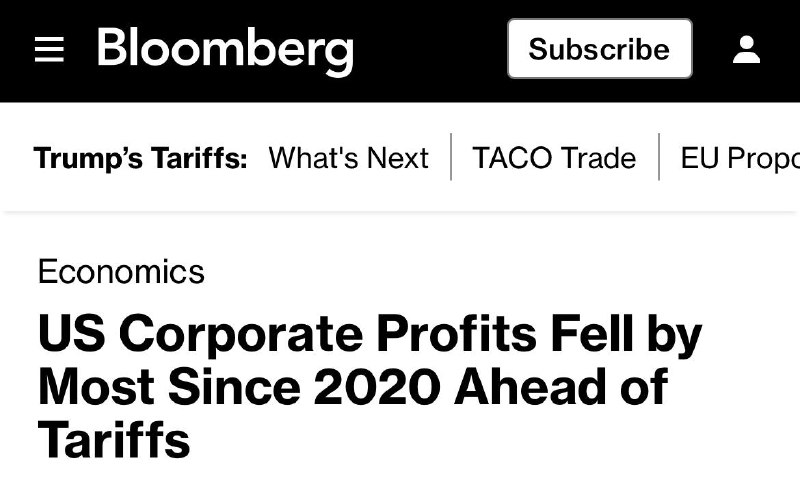
Task: Click the Trump's Tariffs section label
Action: point(140,158)
